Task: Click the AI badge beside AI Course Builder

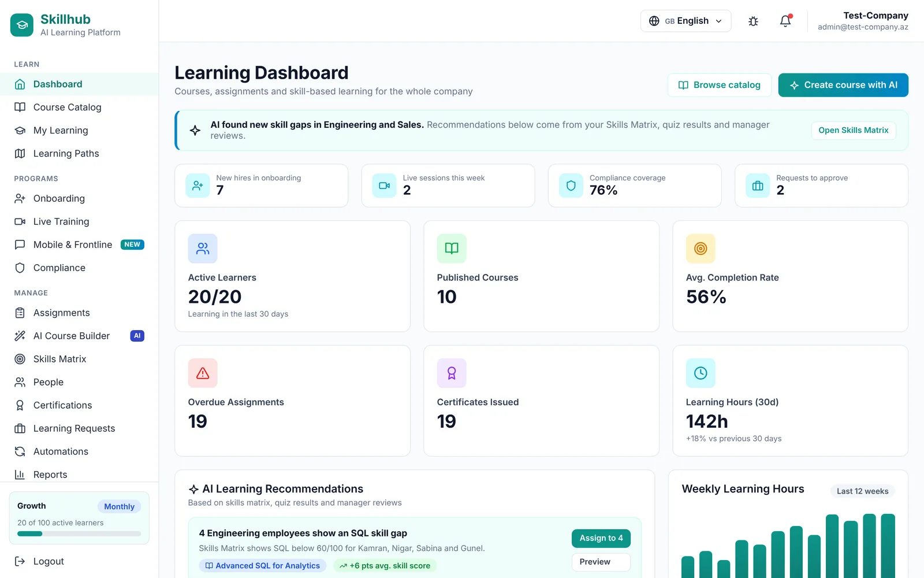Action: coord(137,336)
